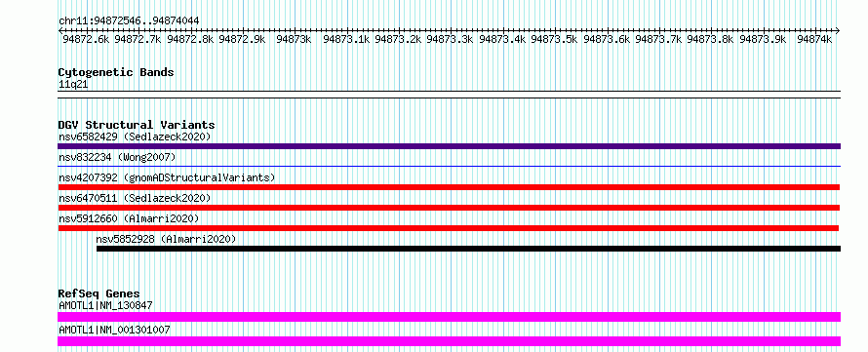This screenshot has width=868, height=352.
Task: Select the thin blue nsv832234 variant line
Action: pos(449,166)
